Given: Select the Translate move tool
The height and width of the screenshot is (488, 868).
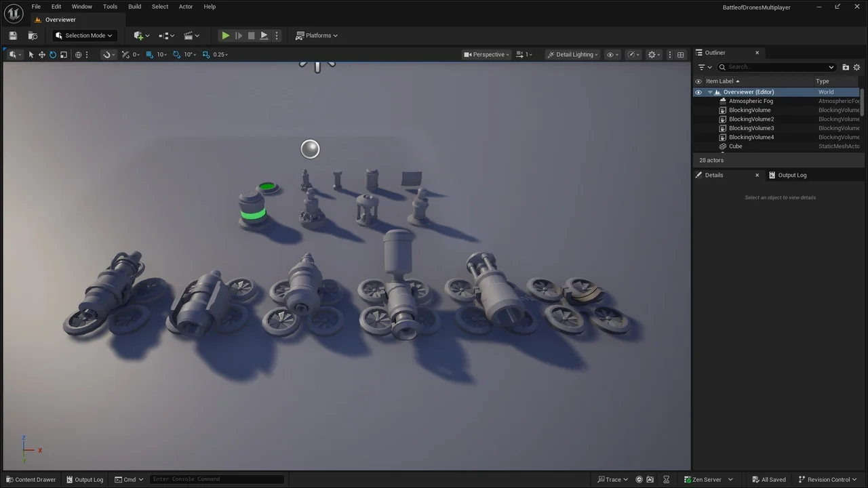Looking at the screenshot, I should tap(41, 54).
